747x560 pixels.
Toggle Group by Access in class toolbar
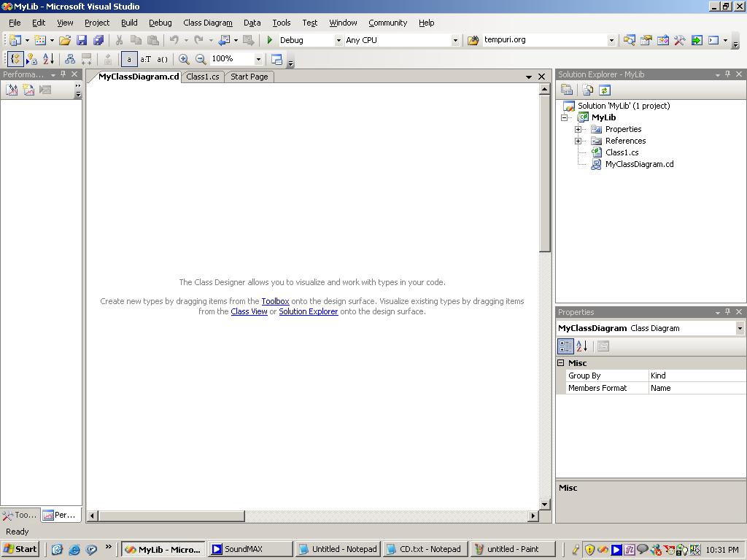pos(31,59)
